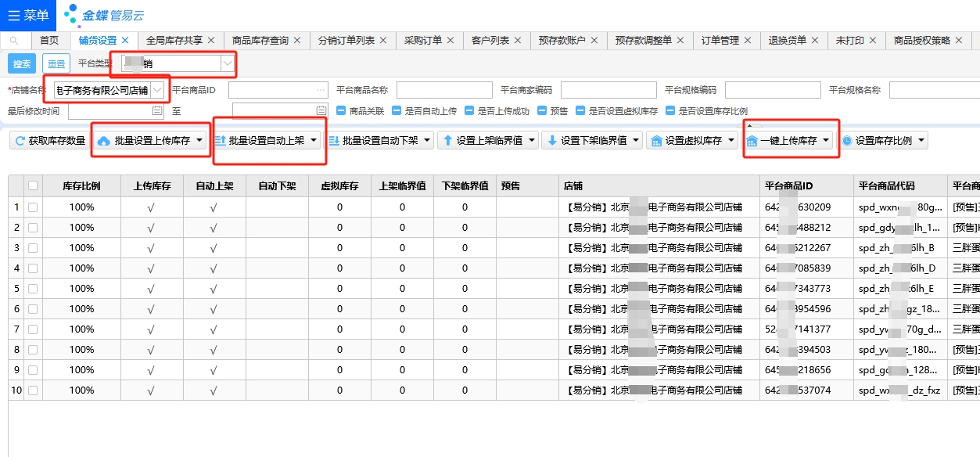Toggle the 商品关联 filter checkbox
980x457 pixels.
point(341,111)
